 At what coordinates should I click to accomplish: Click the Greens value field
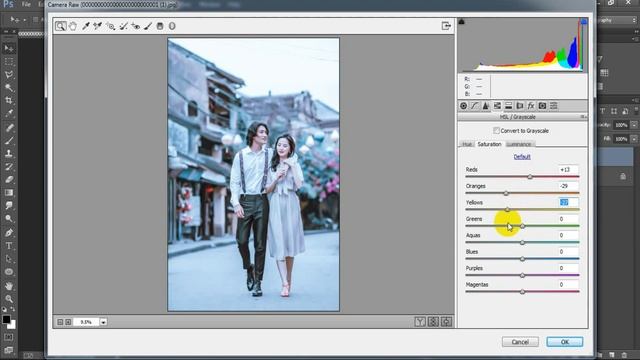[568, 219]
